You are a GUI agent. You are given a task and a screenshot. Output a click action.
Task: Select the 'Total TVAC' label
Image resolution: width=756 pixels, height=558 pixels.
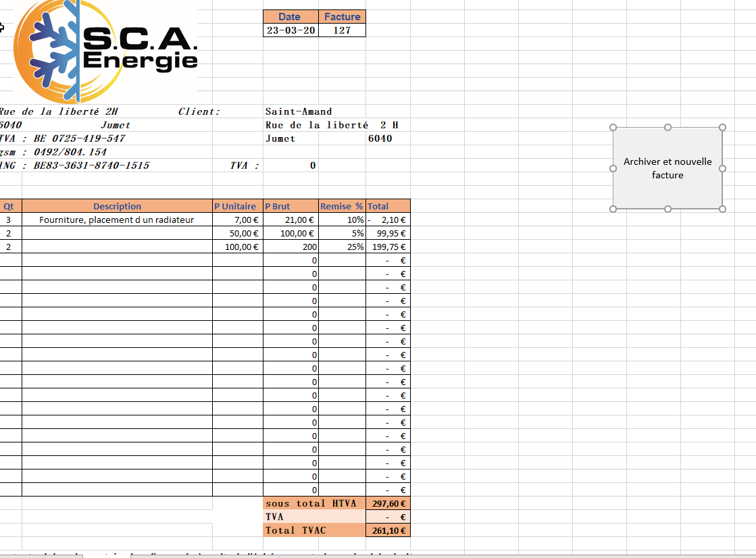pyautogui.click(x=314, y=530)
